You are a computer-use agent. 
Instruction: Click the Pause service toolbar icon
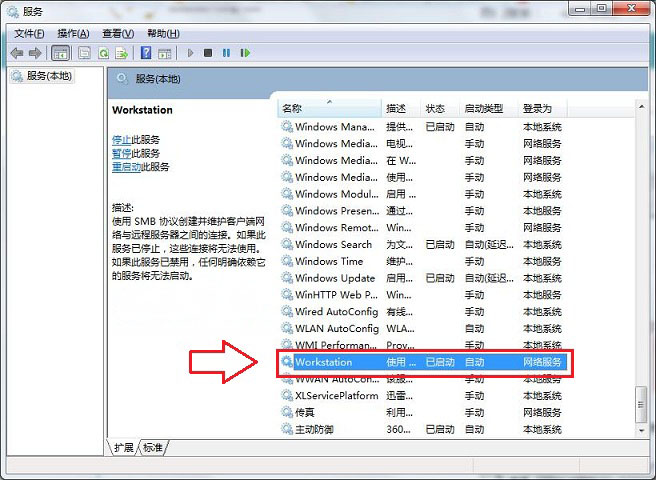click(226, 53)
